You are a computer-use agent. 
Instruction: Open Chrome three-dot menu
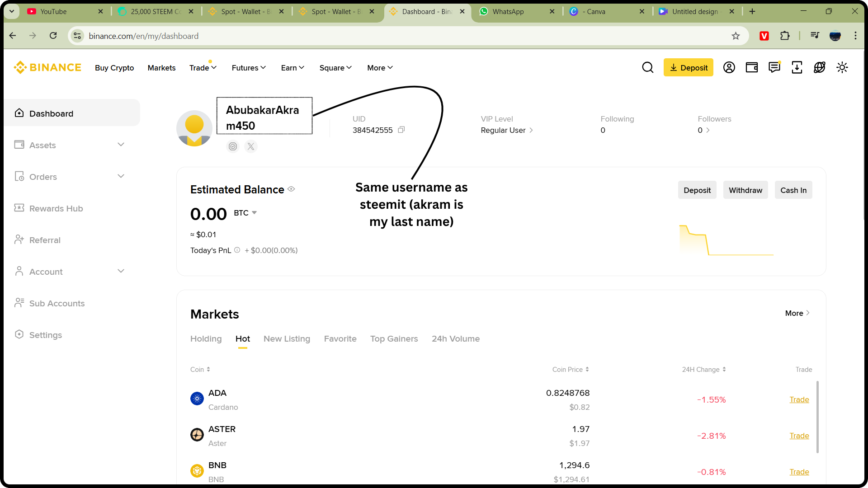855,36
